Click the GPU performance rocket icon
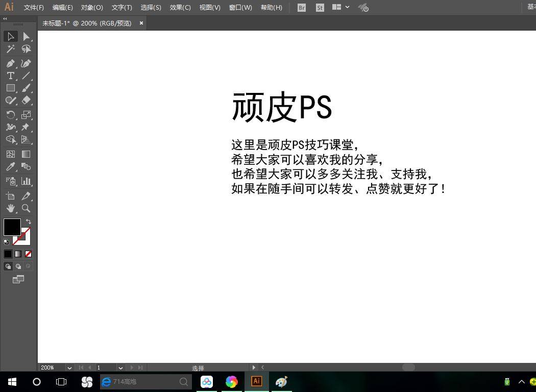The width and height of the screenshot is (536, 392). point(363,8)
